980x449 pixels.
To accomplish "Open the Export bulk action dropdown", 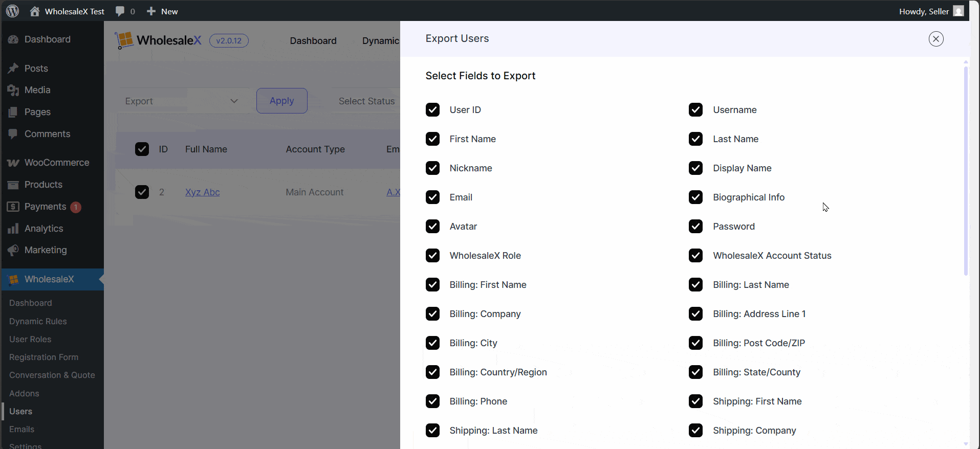I will pyautogui.click(x=183, y=101).
